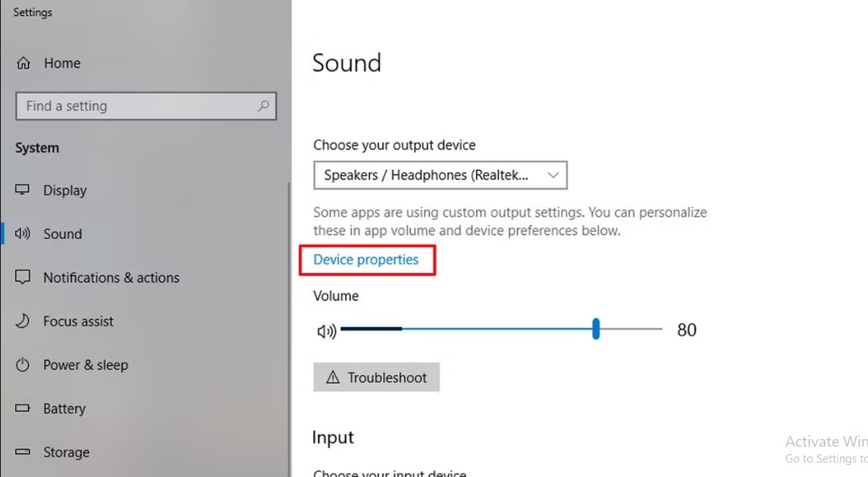Click the Find a setting search box
The image size is (868, 477).
pos(146,106)
